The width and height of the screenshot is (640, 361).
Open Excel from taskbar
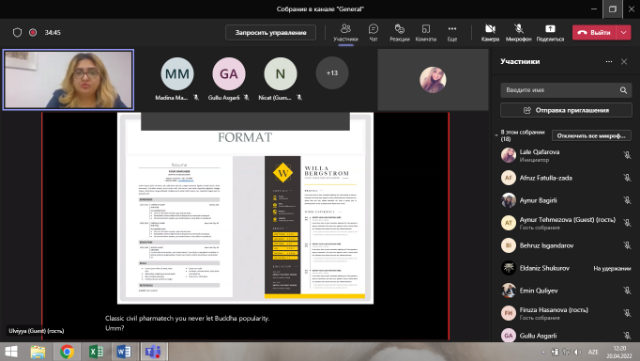click(96, 352)
